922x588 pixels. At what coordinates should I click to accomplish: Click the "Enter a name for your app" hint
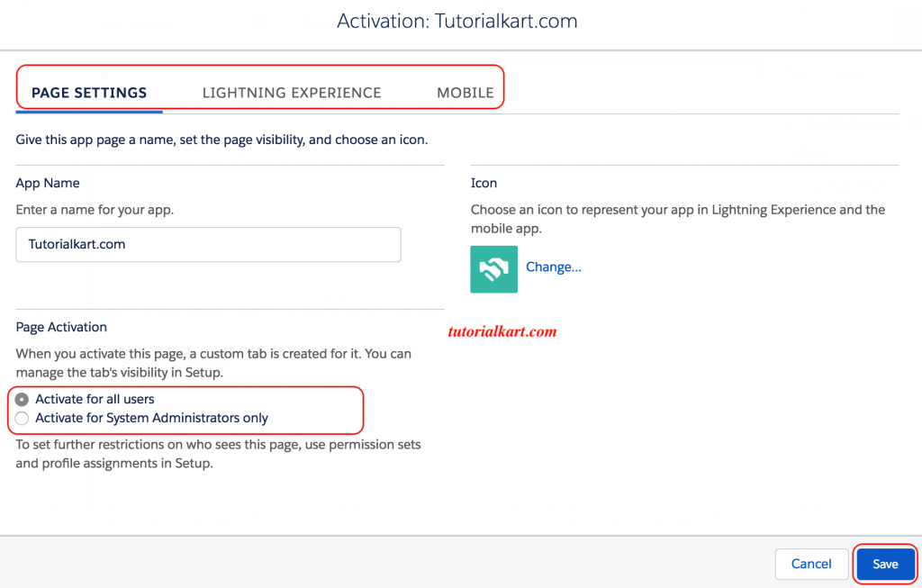tap(95, 210)
